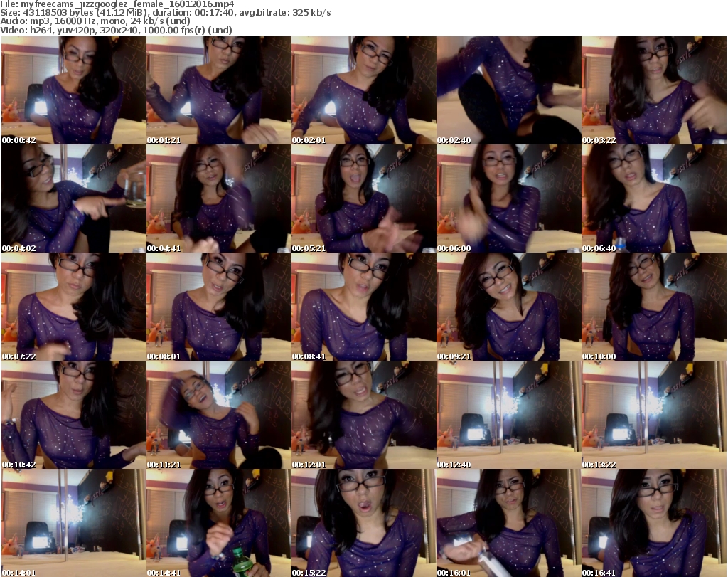Screen dimensions: 728x577
Task: Pick the frame at timestamp 00:10:00
Action: pyautogui.click(x=654, y=307)
